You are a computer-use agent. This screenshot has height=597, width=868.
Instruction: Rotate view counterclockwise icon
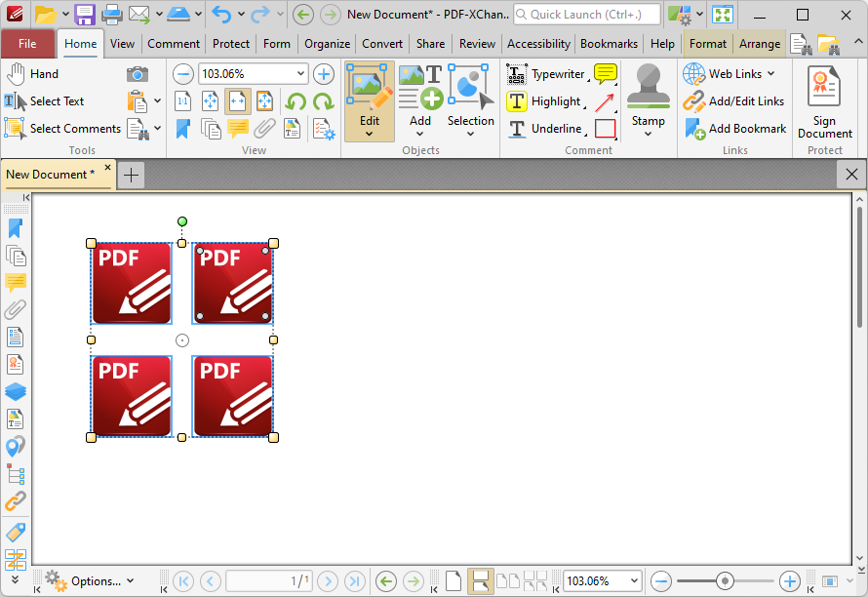point(296,101)
